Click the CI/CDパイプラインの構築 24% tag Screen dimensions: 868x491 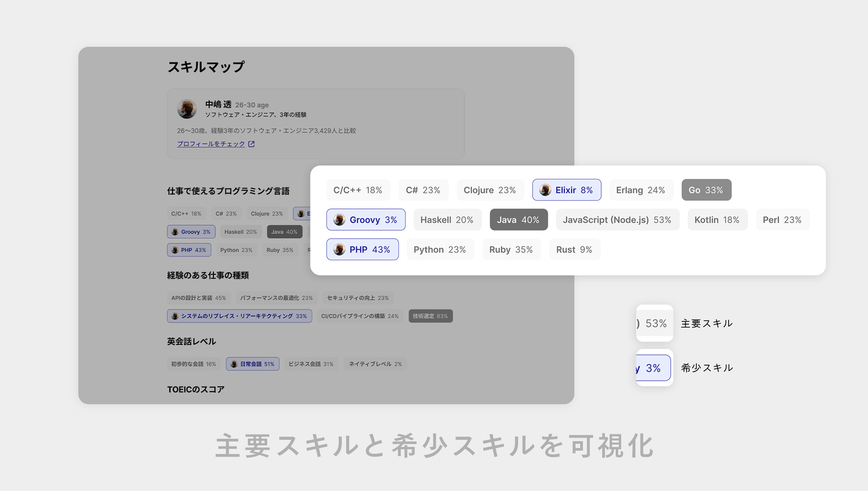tap(360, 316)
